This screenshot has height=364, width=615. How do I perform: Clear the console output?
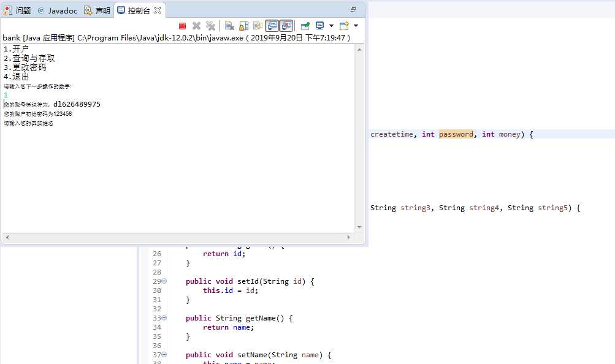229,26
